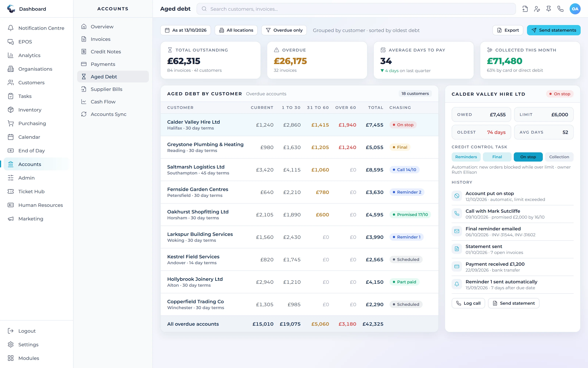Screen dimensions: 588x368
Task: Select Reminders credit control stage
Action: pos(466,157)
